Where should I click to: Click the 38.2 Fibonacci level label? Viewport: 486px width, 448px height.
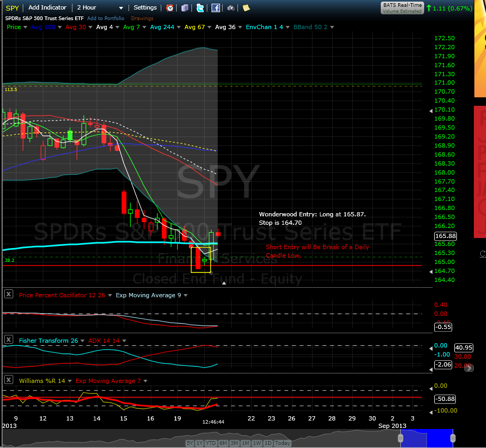[10, 260]
